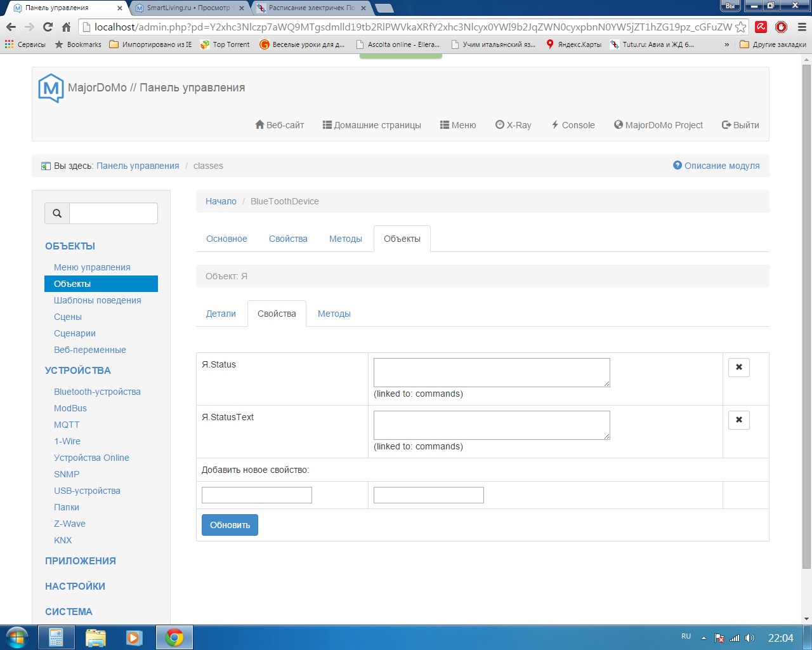Click the Я.StatusText value textarea
Image resolution: width=812 pixels, height=650 pixels.
pos(492,425)
